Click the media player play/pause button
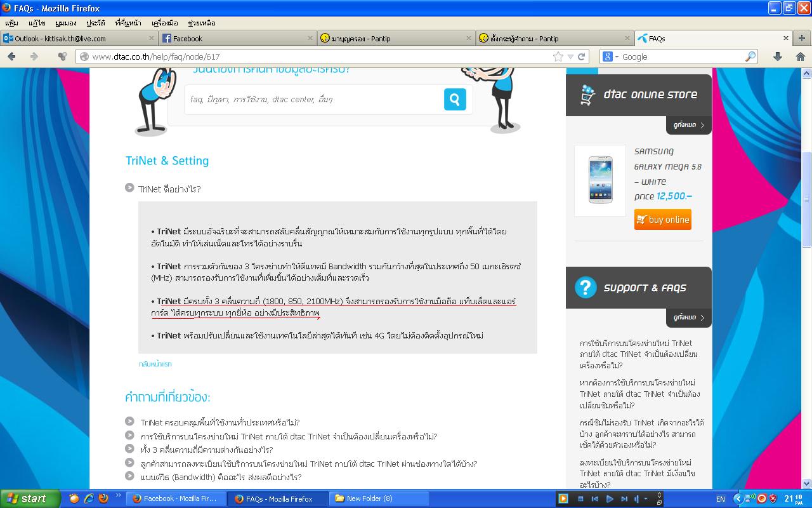 click(609, 499)
